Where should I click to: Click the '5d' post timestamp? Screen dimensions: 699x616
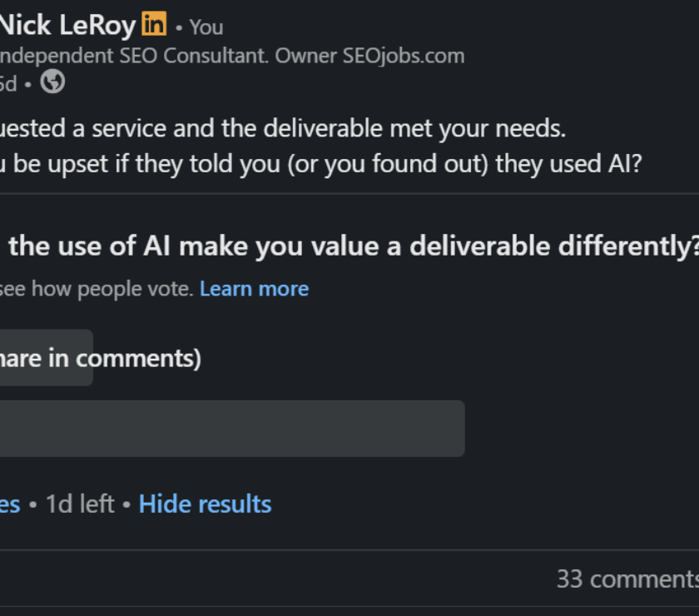pyautogui.click(x=8, y=84)
